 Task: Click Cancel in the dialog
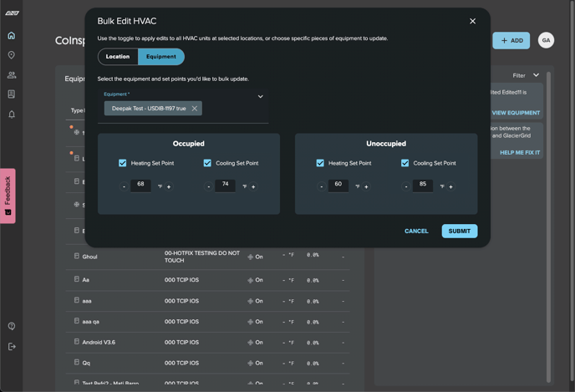point(416,231)
